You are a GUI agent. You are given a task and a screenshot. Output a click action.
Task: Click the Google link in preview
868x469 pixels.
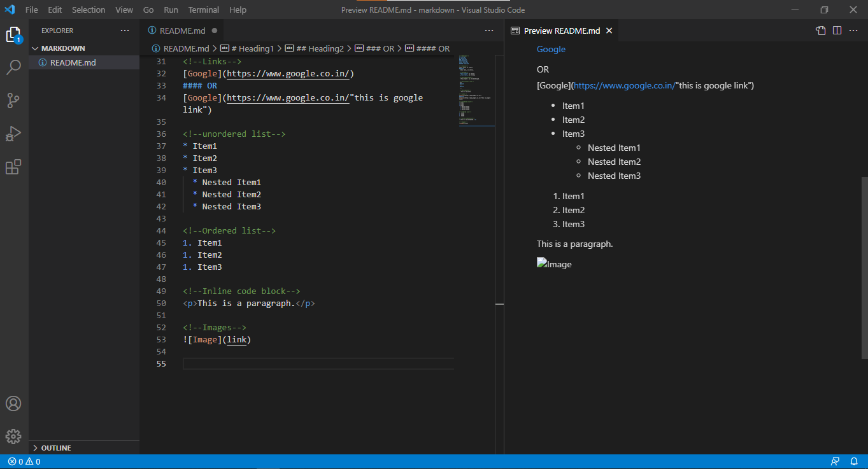pos(551,49)
